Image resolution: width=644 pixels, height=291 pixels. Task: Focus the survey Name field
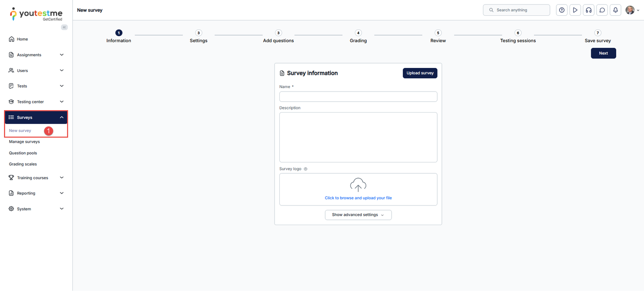tap(358, 96)
